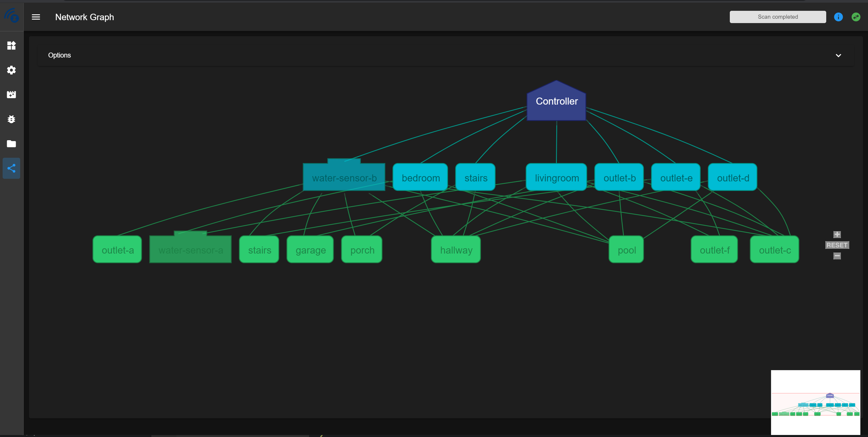Open the Scenes sidebar icon
Image resolution: width=868 pixels, height=437 pixels.
[x=11, y=95]
